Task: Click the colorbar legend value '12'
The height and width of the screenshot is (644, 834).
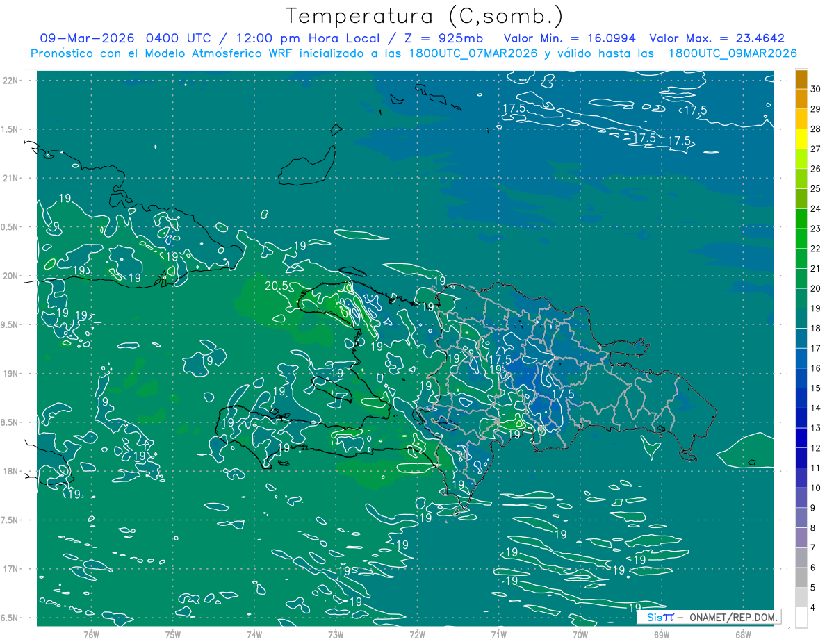Action: tap(816, 448)
